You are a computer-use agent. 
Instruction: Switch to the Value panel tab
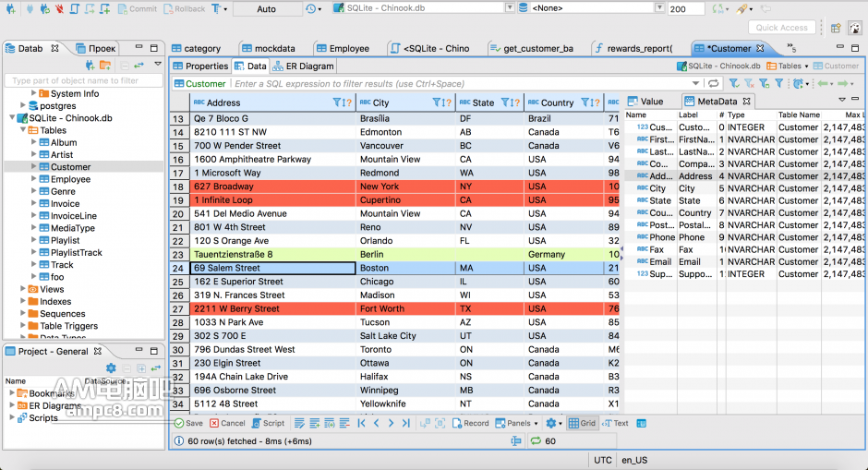(x=645, y=102)
